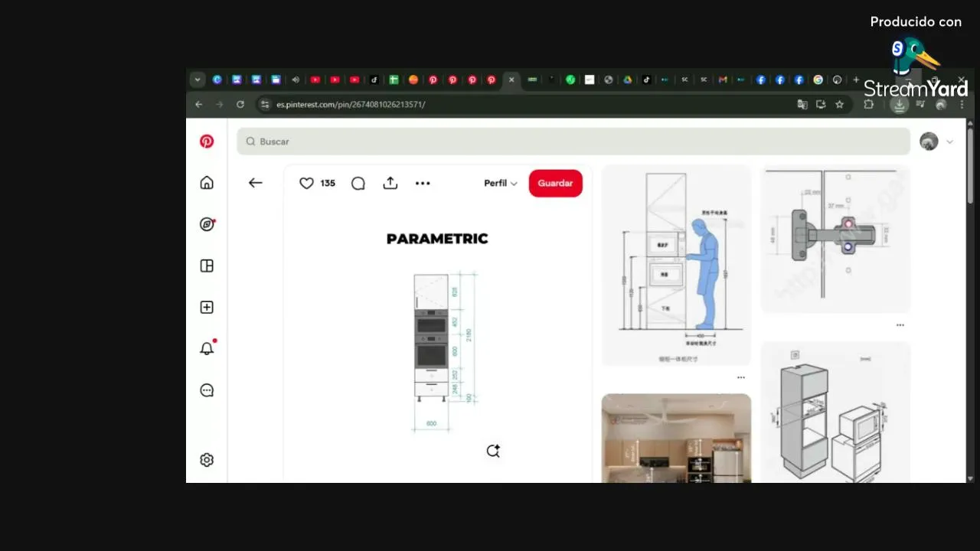Image resolution: width=980 pixels, height=551 pixels.
Task: Open Chrome's downloads icon
Action: 900,104
